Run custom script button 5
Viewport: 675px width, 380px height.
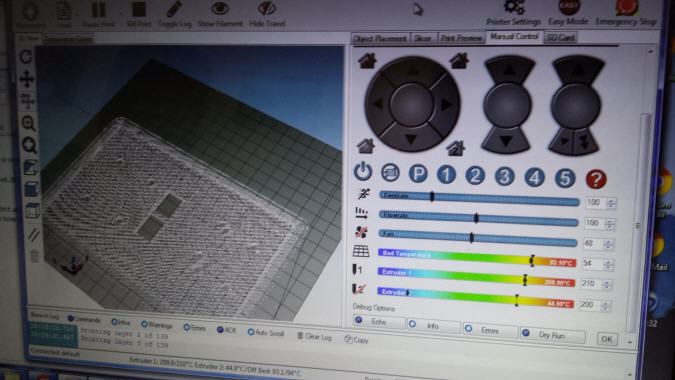(x=564, y=178)
